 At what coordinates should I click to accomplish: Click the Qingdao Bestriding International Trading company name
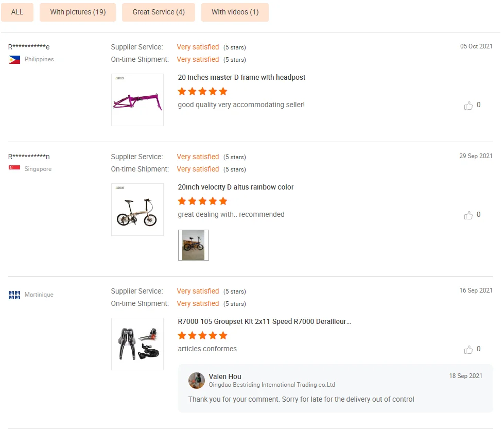coord(272,385)
